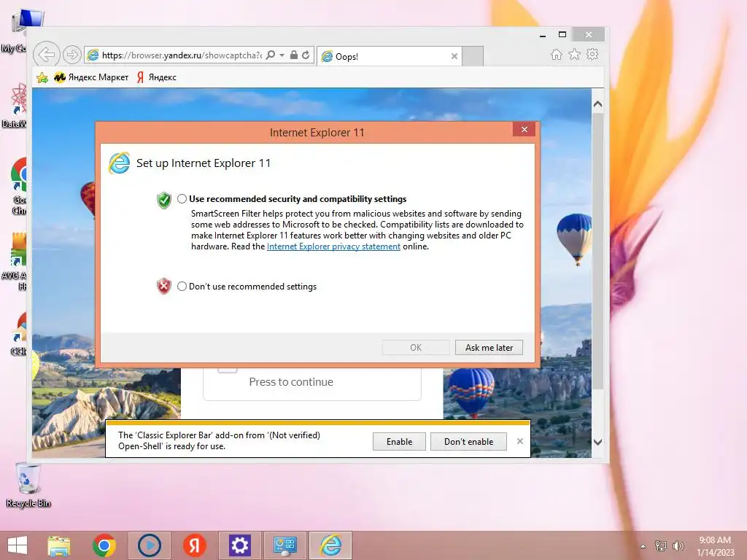This screenshot has height=560, width=747.
Task: Enable the Classic Explorer Bar add-on
Action: (399, 441)
